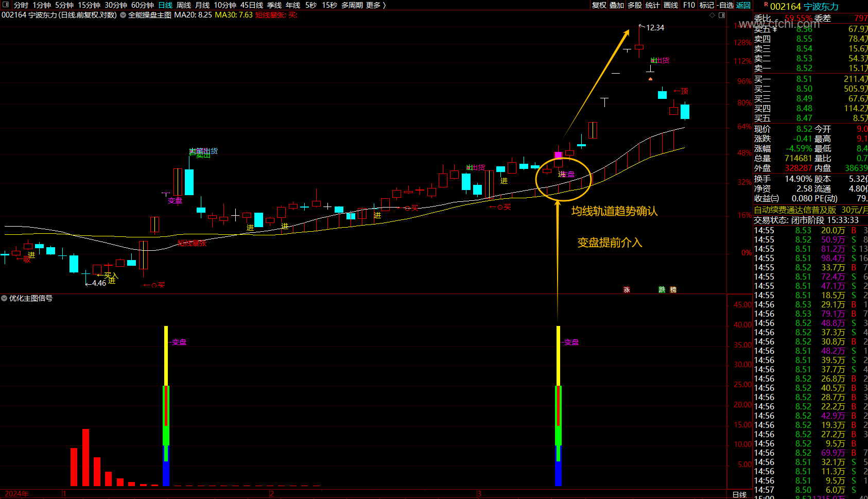Open F10 company info
The image size is (868, 499).
[x=689, y=5]
